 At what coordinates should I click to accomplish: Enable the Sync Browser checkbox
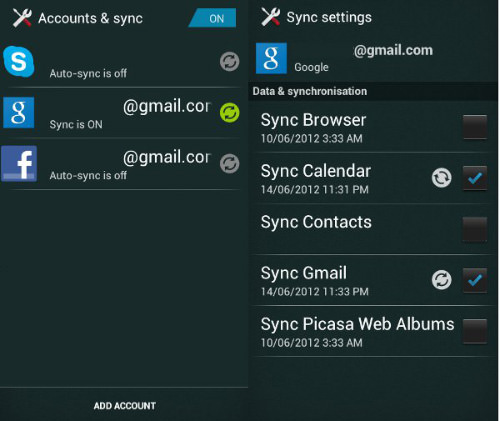click(x=475, y=127)
